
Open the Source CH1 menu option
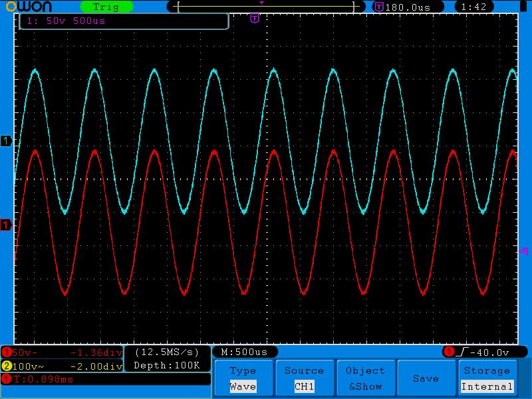[x=304, y=378]
